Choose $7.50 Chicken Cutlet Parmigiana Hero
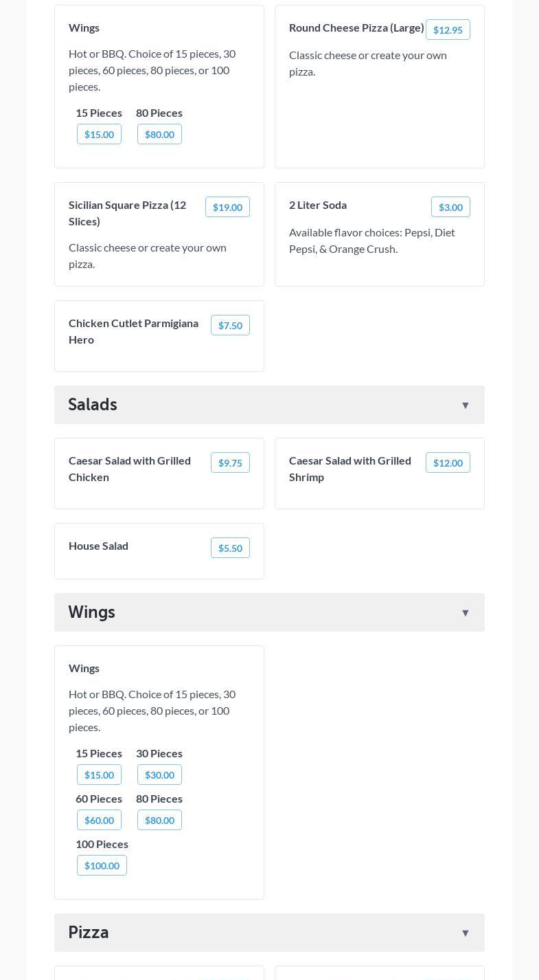Viewport: 539px width, 980px height. point(230,325)
